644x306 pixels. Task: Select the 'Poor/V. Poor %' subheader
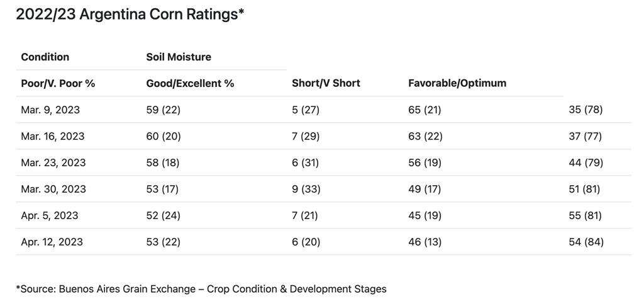[x=58, y=83]
